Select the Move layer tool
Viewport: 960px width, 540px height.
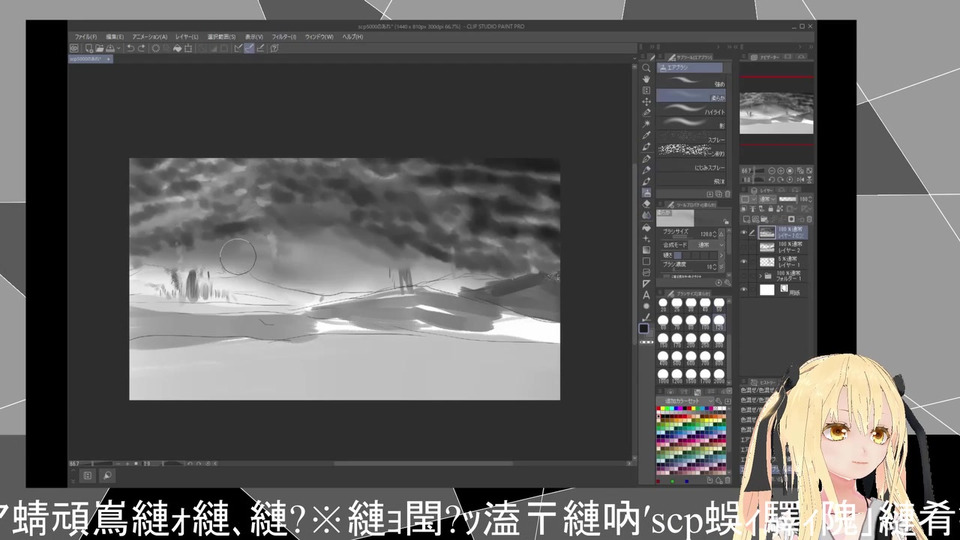tap(647, 102)
